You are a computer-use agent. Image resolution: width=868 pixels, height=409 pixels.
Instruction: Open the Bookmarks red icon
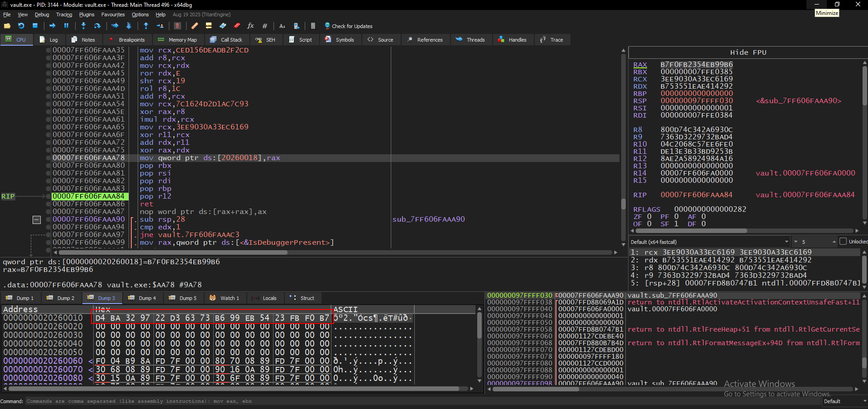click(x=237, y=26)
